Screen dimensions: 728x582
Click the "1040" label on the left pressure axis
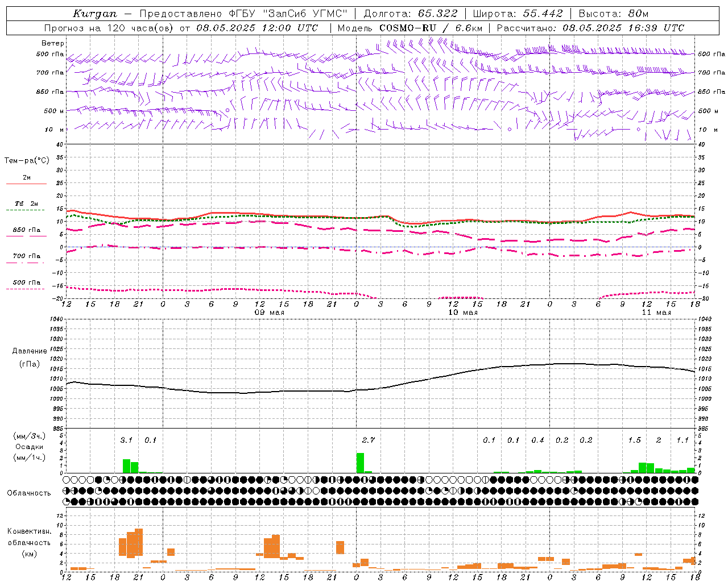pyautogui.click(x=56, y=319)
